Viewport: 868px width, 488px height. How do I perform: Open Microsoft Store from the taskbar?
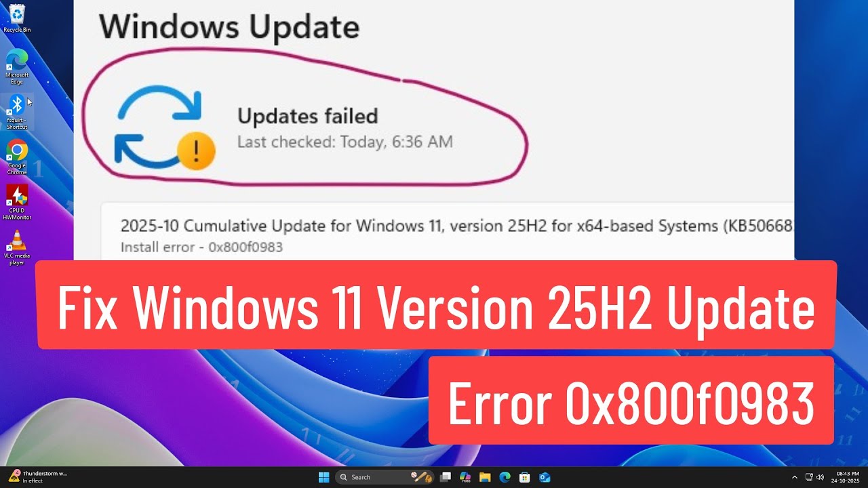coord(524,477)
